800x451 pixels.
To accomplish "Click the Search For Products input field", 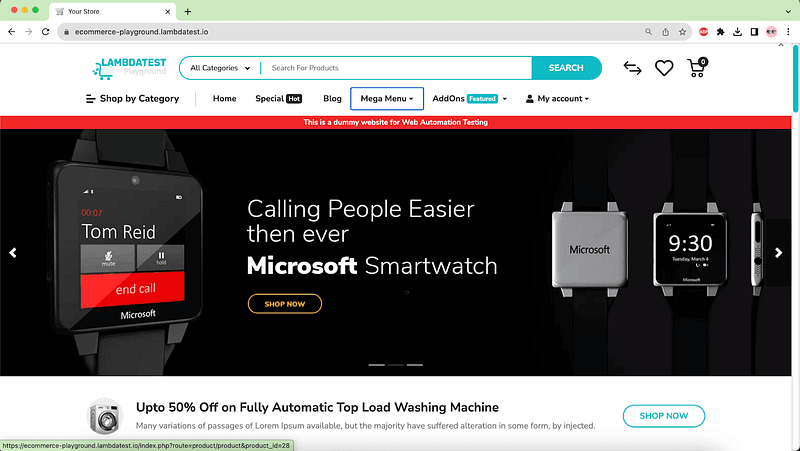I will point(398,68).
